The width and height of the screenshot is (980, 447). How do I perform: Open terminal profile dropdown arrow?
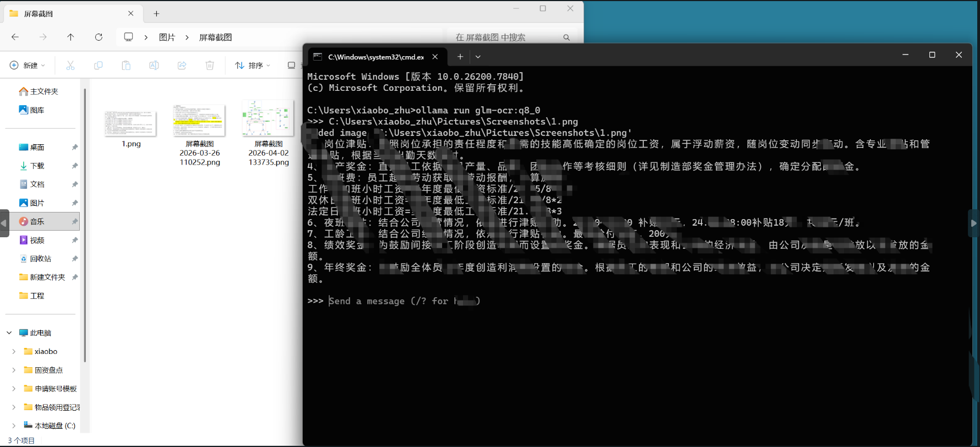478,57
